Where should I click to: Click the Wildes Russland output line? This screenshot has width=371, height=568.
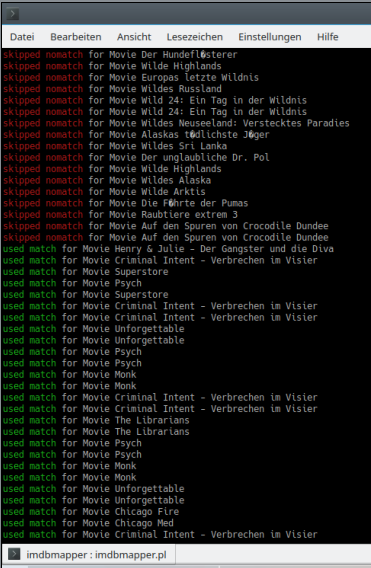112,89
